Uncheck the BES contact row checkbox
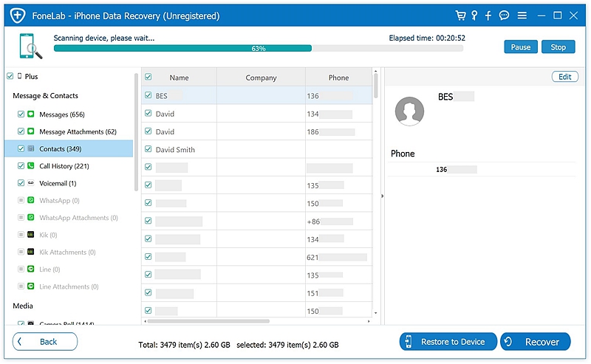The width and height of the screenshot is (591, 364). coord(148,95)
